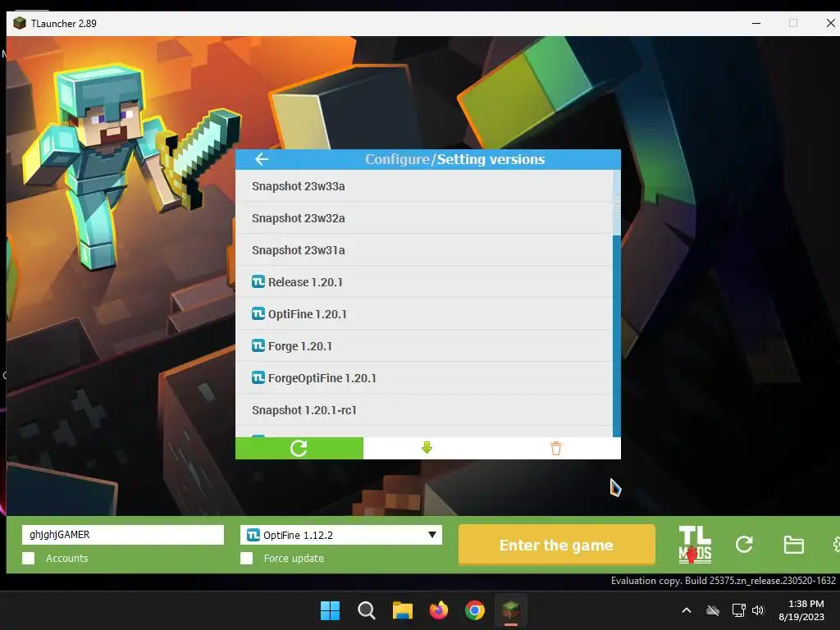The image size is (840, 630).
Task: Select OptiFine 1.20.1 version
Action: (x=424, y=314)
